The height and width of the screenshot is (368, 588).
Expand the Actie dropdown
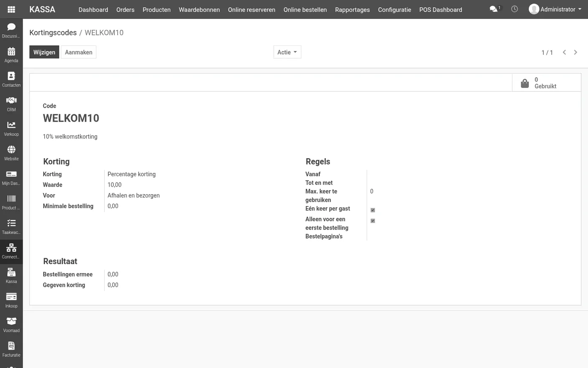coord(287,52)
